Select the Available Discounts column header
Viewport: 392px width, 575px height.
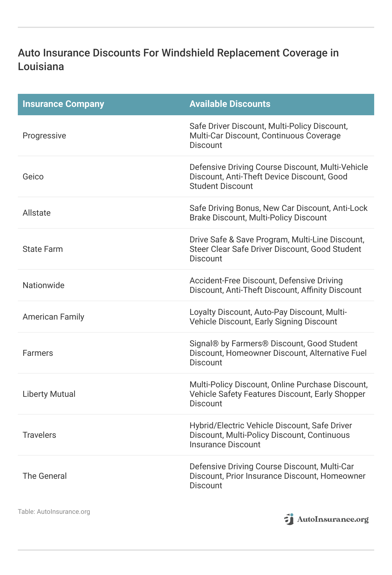click(230, 104)
